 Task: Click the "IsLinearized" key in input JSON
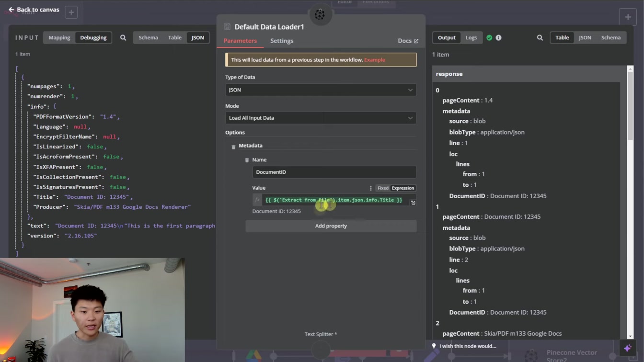[x=56, y=147]
